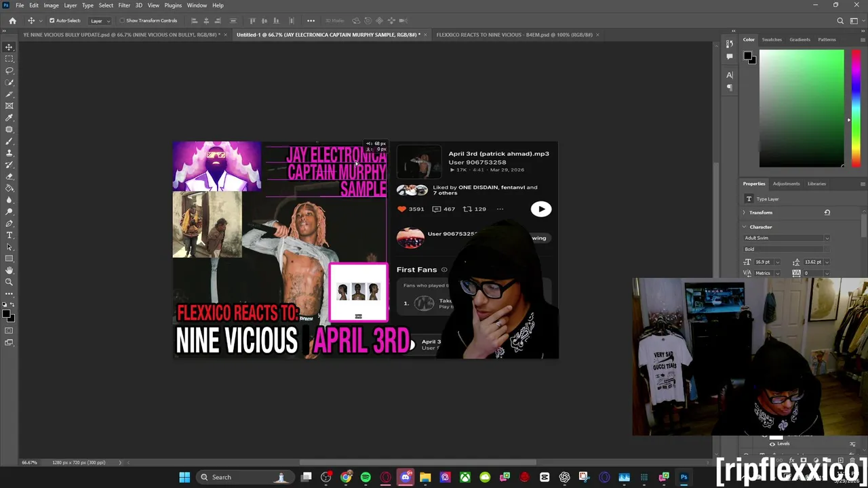Screen dimensions: 868x488
Task: Select the Path Selection tool
Action: coord(9,247)
